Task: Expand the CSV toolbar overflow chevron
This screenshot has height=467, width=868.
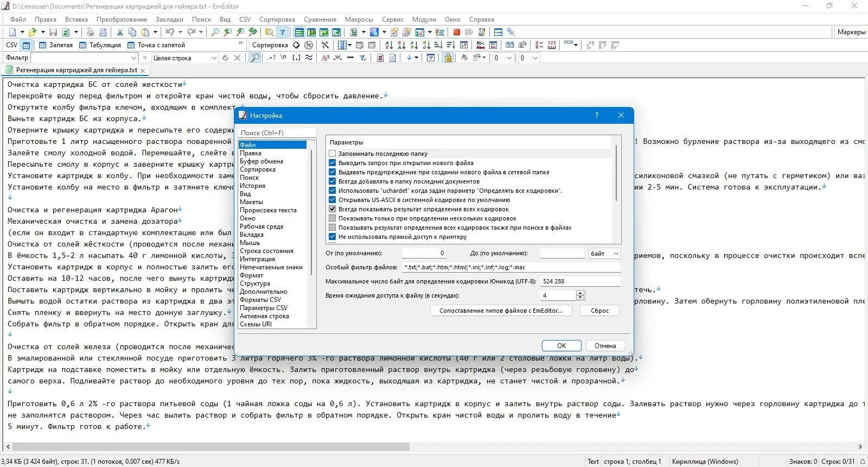Action: tap(241, 43)
